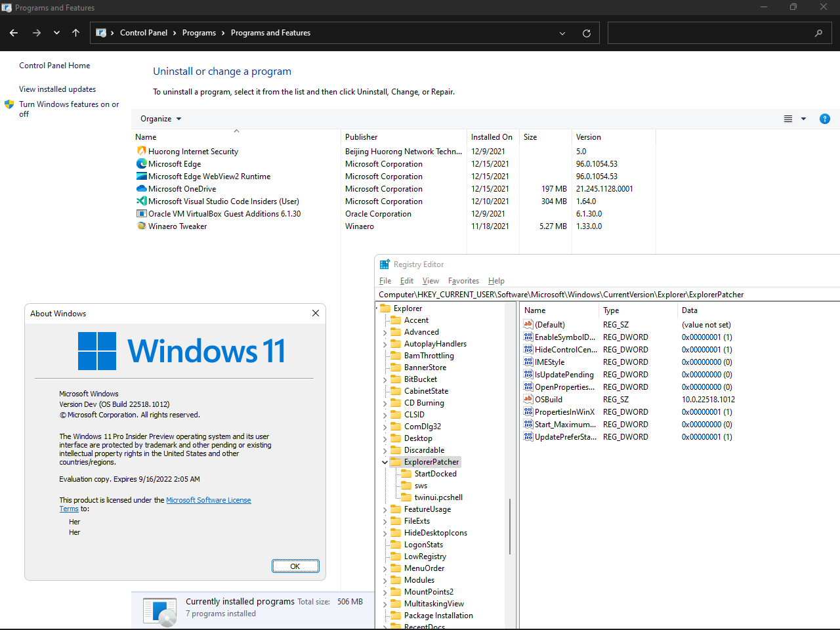Click OK in About Windows dialog
Image resolution: width=840 pixels, height=630 pixels.
[x=295, y=566]
